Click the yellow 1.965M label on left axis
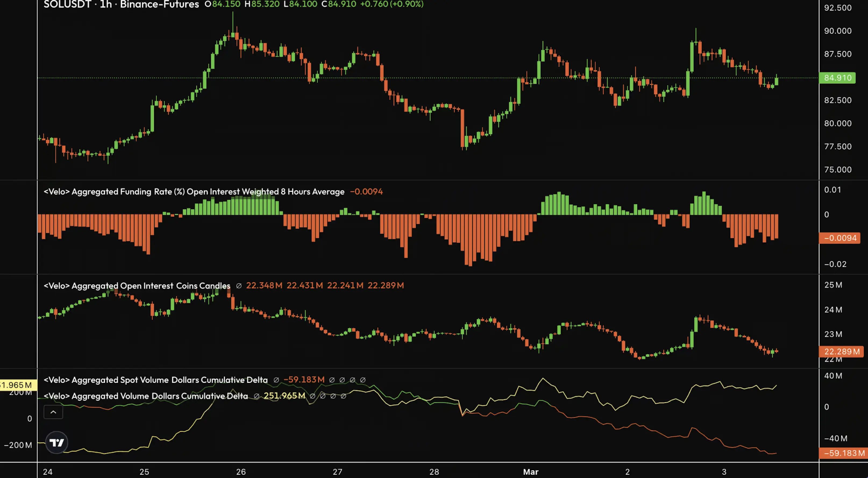The width and height of the screenshot is (868, 478). [x=17, y=385]
